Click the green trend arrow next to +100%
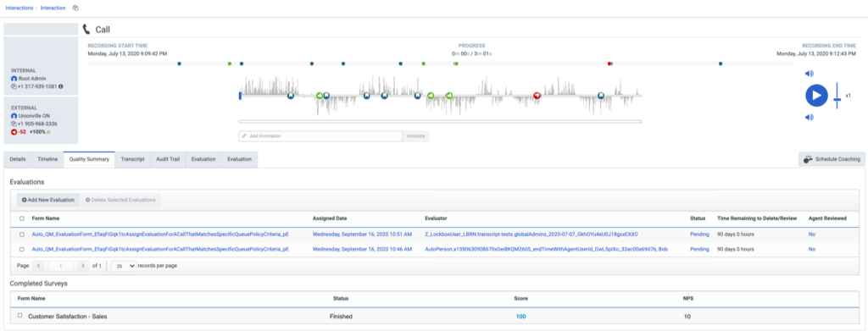 click(x=48, y=132)
